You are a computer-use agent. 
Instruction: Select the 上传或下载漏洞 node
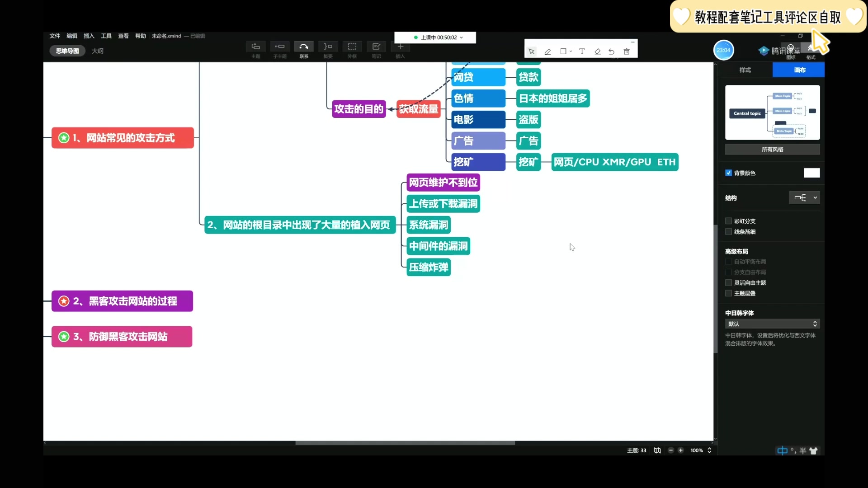443,204
